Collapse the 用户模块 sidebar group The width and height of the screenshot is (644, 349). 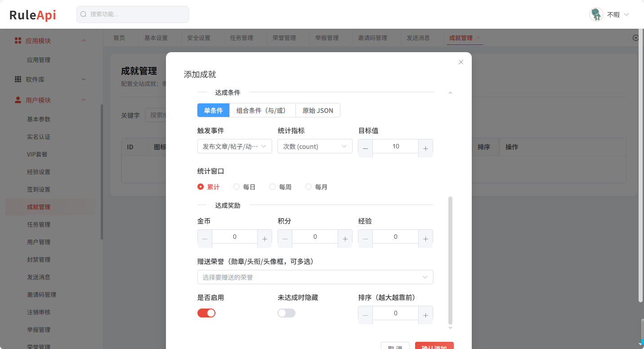point(83,100)
